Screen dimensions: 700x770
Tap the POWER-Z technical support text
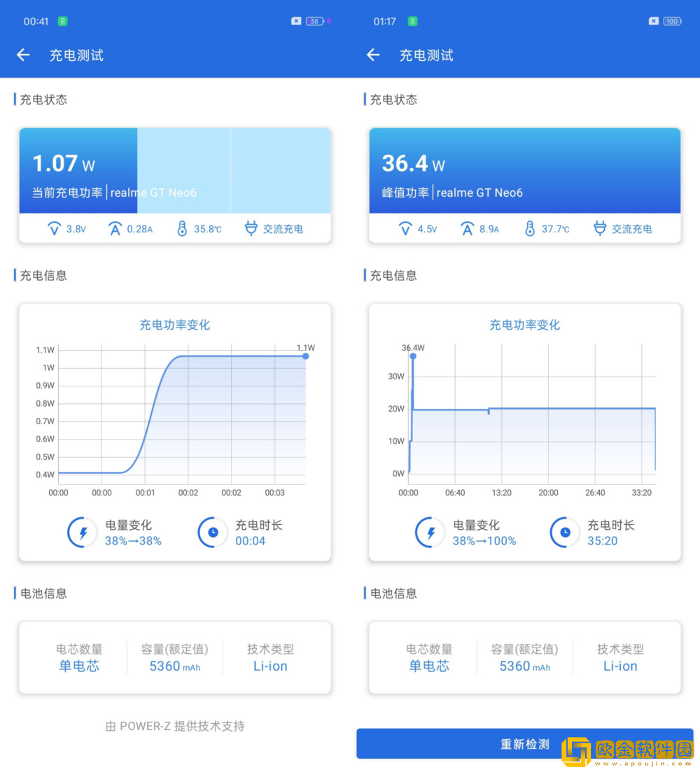(174, 726)
